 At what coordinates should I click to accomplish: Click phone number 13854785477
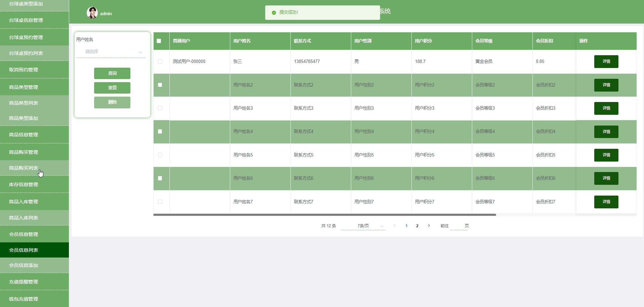[x=307, y=61]
